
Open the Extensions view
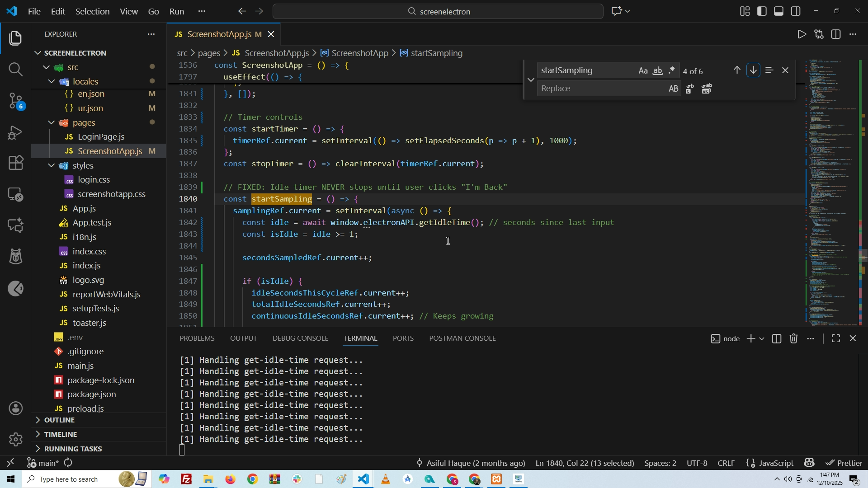pos(15,163)
